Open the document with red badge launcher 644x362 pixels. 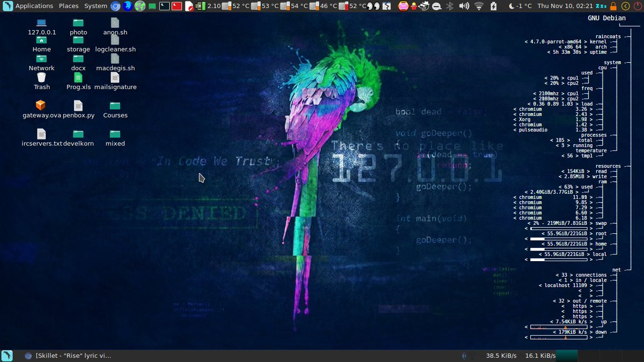189,6
